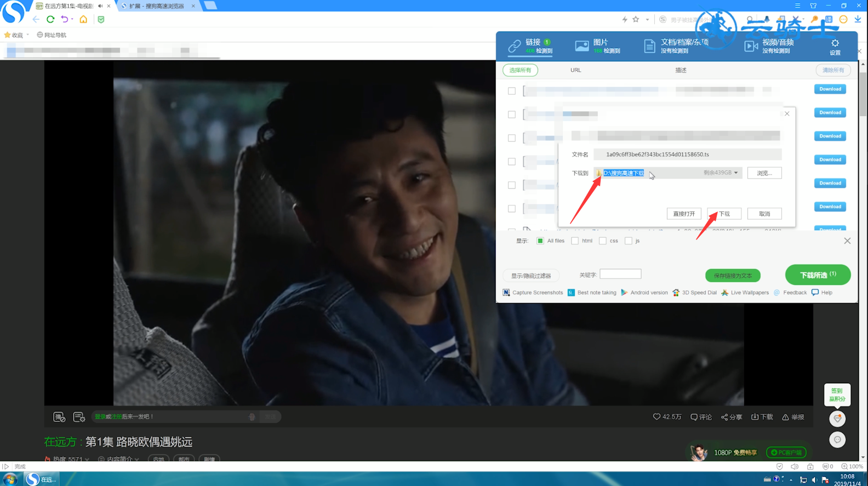Click the translate extension icon

829,19
